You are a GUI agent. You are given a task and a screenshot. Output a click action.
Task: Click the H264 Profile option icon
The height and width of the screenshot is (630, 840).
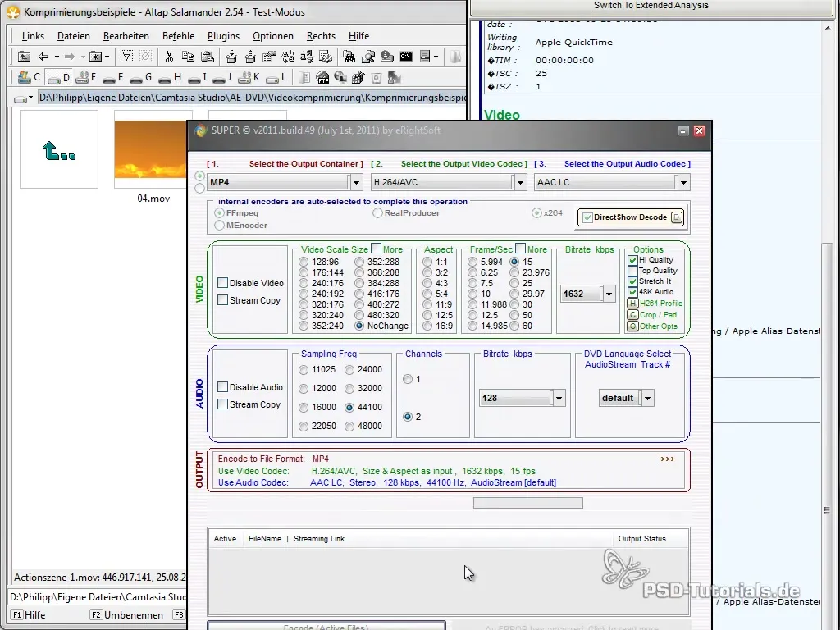pyautogui.click(x=632, y=304)
